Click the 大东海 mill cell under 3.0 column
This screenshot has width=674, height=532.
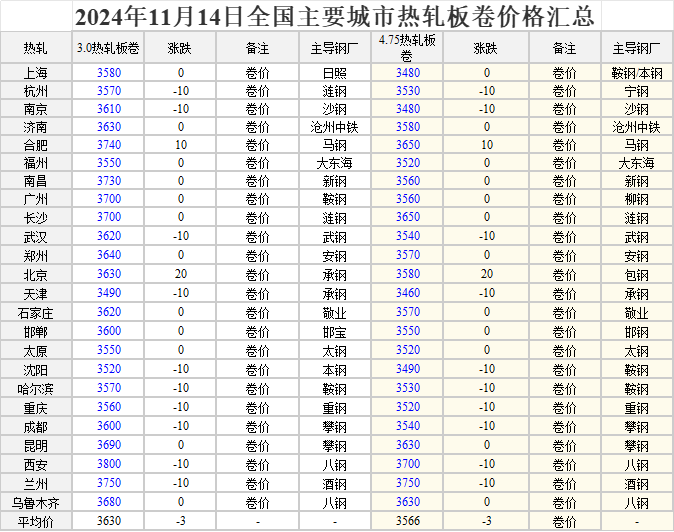point(334,163)
